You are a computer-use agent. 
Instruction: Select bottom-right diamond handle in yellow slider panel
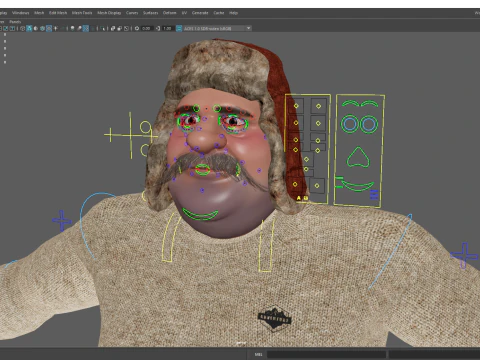pyautogui.click(x=317, y=186)
